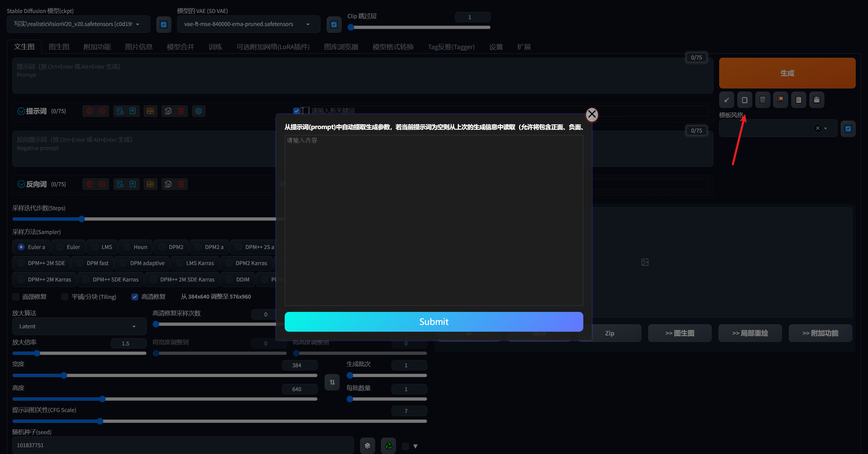This screenshot has height=454, width=868.
Task: Click the ChatGPT icon in prompt toolbar
Action: pyautogui.click(x=199, y=111)
